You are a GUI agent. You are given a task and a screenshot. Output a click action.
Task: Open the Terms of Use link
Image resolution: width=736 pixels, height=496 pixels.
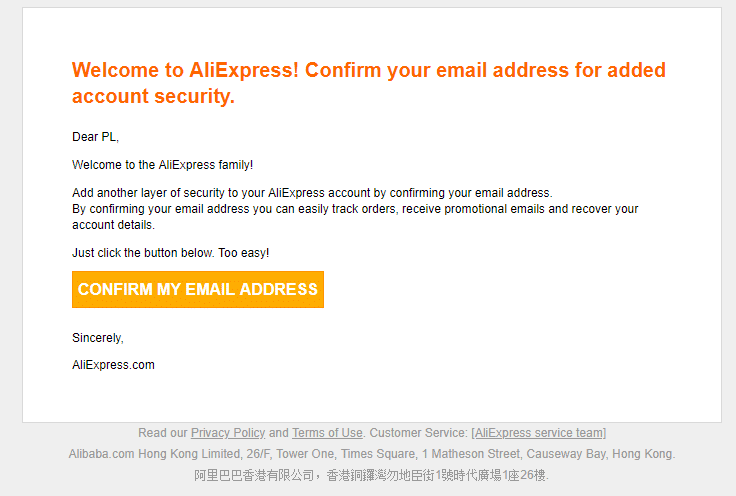point(327,433)
